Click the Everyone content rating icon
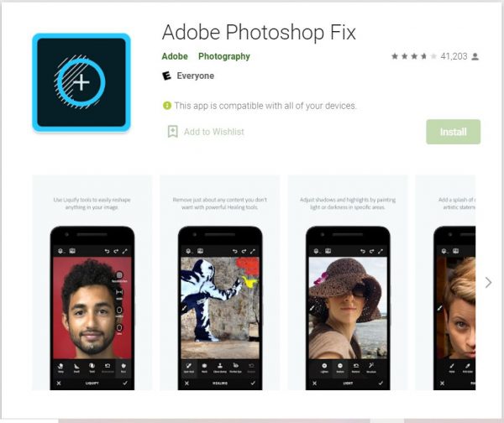Image resolution: width=504 pixels, height=423 pixels. (166, 76)
